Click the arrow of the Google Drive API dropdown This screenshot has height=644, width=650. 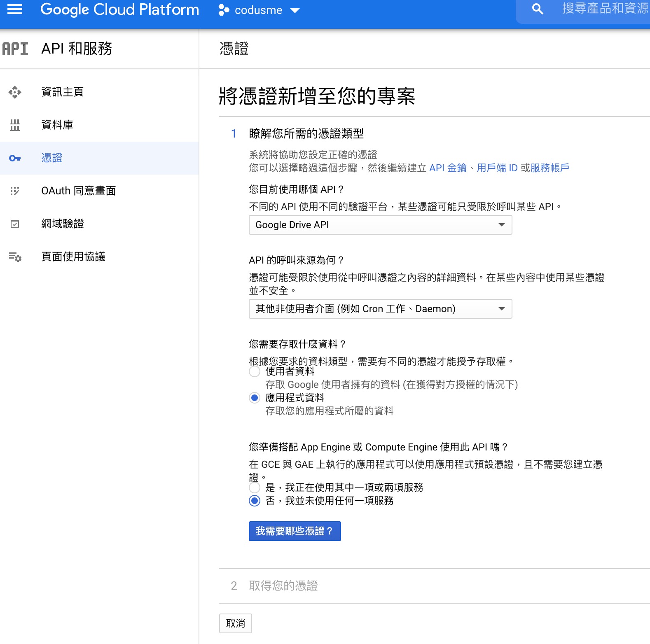click(x=501, y=225)
